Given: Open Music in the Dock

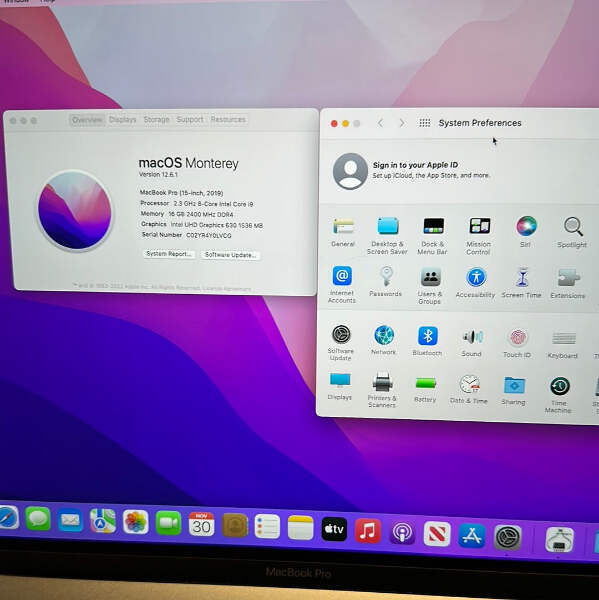Looking at the screenshot, I should point(368,531).
